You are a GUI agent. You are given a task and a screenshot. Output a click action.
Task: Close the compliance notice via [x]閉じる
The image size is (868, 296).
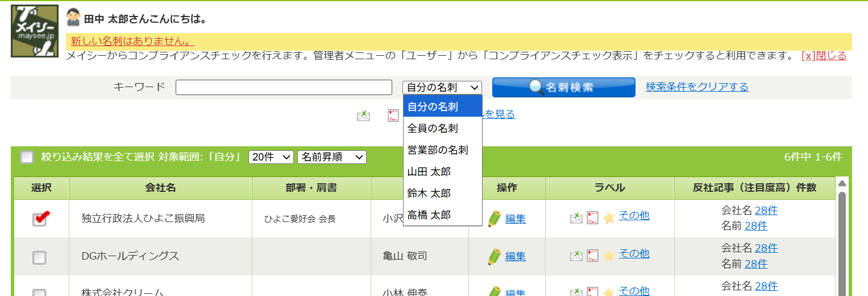(824, 55)
